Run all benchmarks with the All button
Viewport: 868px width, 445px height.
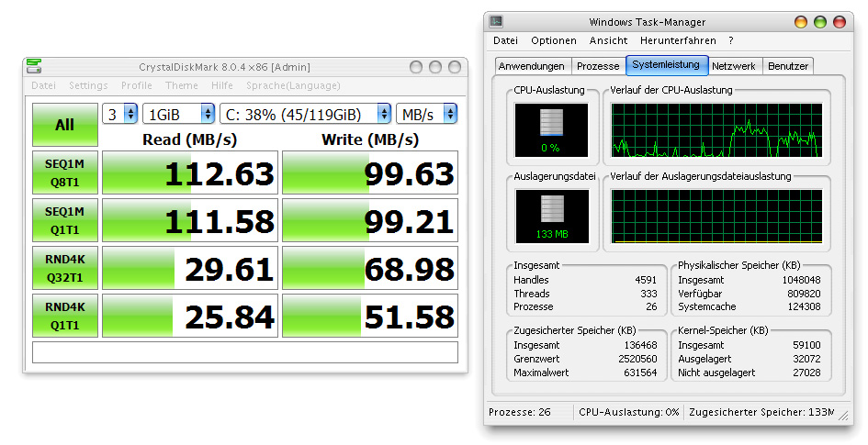[65, 125]
